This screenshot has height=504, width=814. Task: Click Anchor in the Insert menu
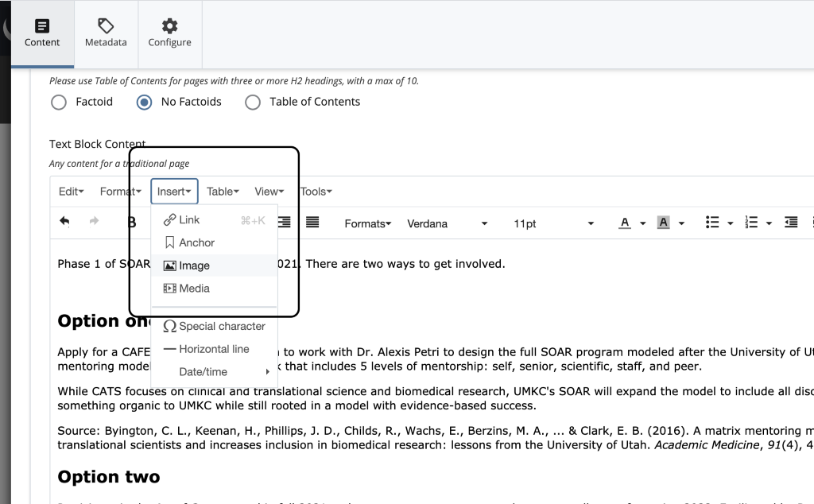coord(196,242)
